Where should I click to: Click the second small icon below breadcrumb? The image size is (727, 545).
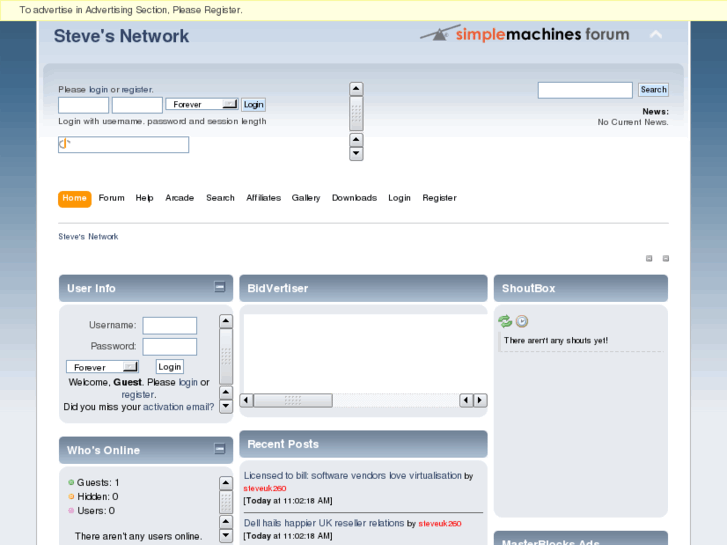coord(666,258)
